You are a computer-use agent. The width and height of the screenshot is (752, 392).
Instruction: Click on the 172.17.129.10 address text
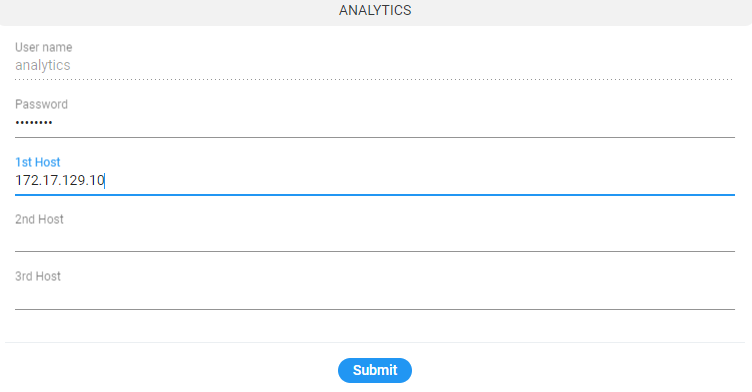[x=59, y=180]
